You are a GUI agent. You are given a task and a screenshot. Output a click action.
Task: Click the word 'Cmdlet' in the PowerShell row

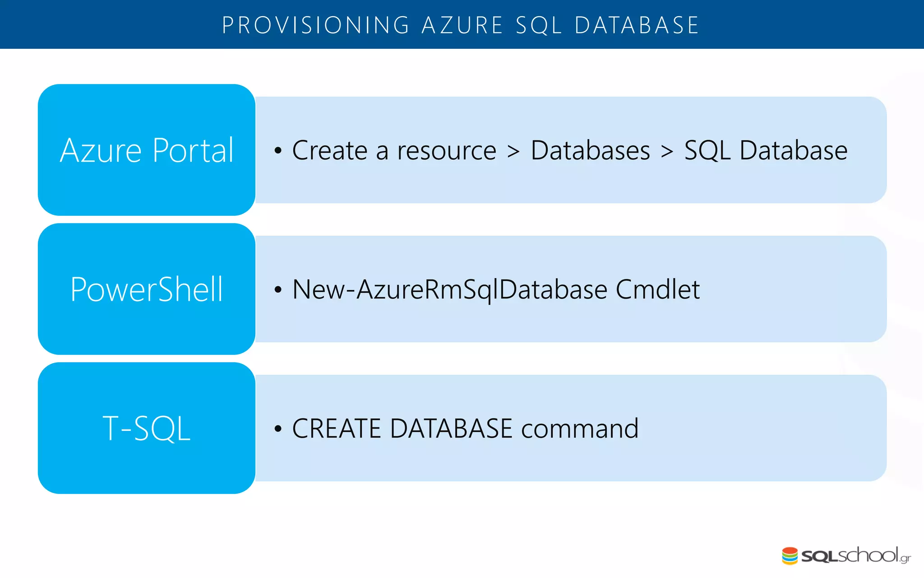[x=657, y=289]
